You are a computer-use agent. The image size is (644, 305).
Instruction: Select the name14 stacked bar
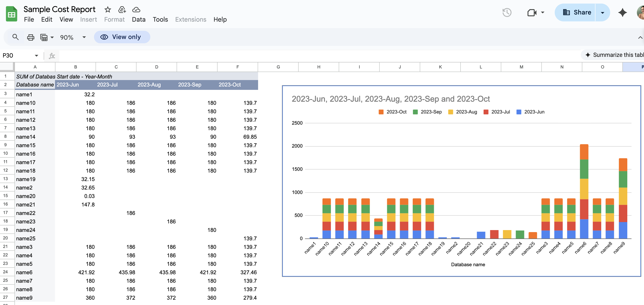[x=378, y=229]
